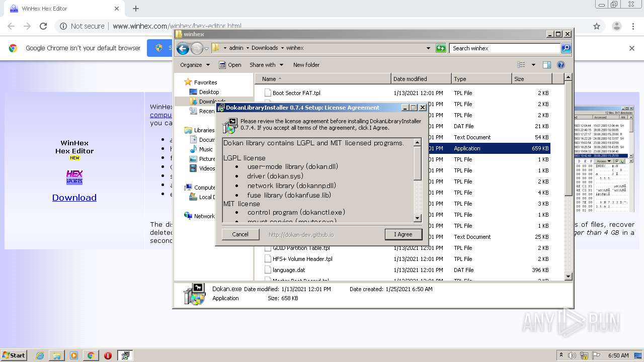Image resolution: width=644 pixels, height=362 pixels.
Task: Click the WinHex HEX logo image
Action: (74, 177)
